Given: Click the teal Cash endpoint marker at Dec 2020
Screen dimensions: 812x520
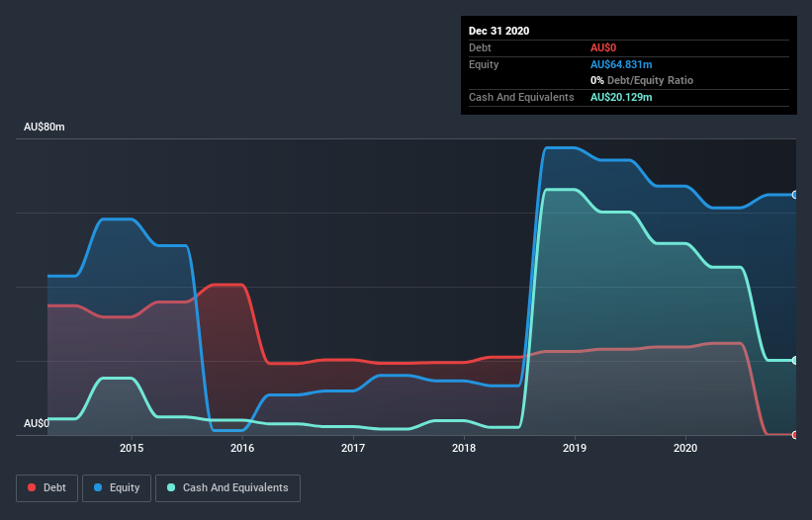Looking at the screenshot, I should point(795,360).
